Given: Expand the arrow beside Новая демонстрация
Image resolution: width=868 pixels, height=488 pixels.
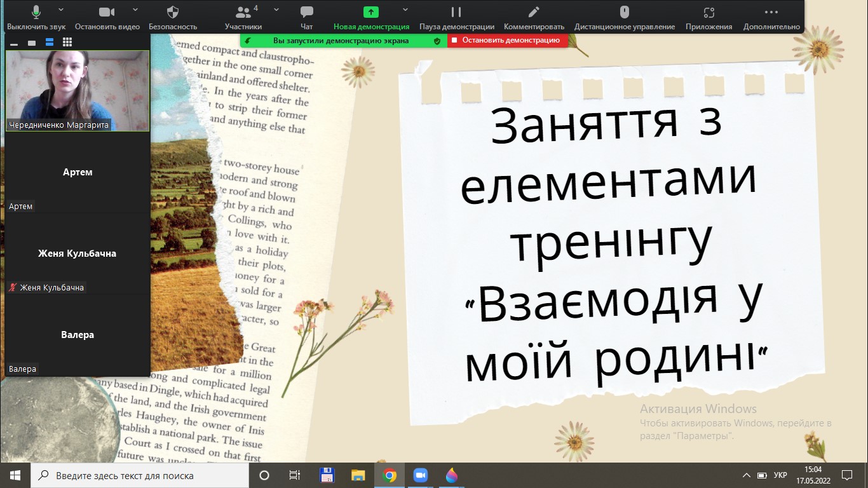Looking at the screenshot, I should [405, 10].
